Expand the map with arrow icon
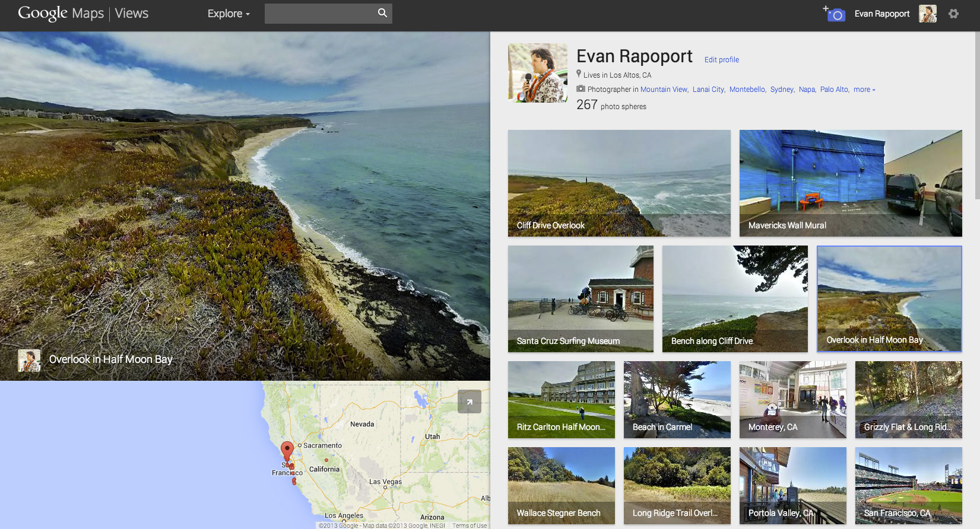 tap(469, 401)
